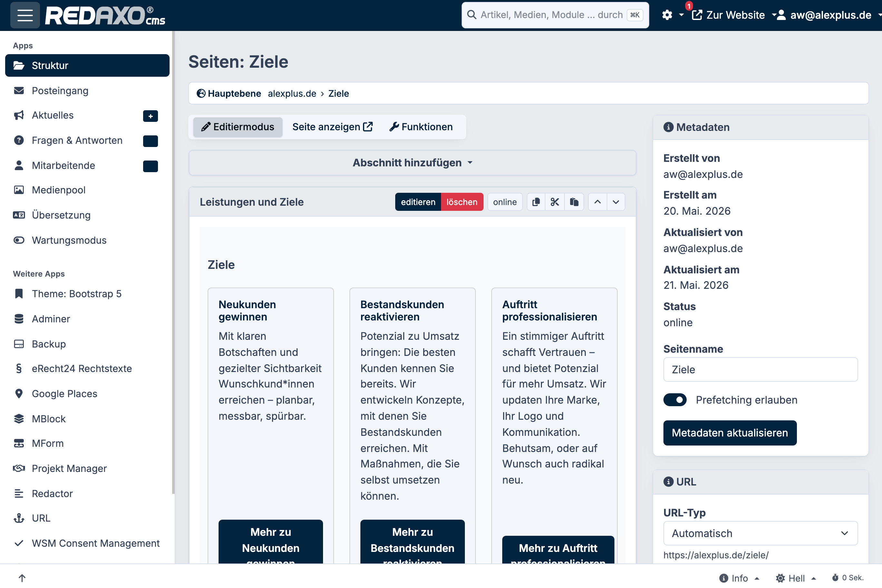882x588 pixels.
Task: Paste slice from clipboard icon
Action: click(574, 202)
